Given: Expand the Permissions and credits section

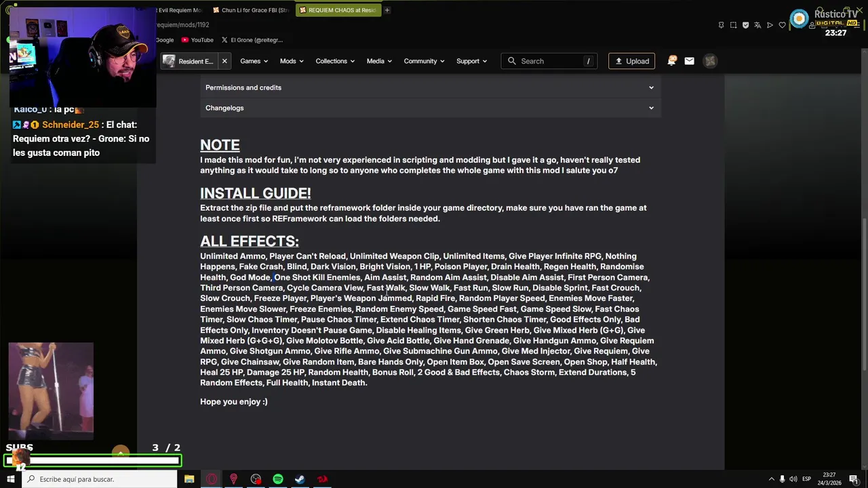Looking at the screenshot, I should coord(430,87).
